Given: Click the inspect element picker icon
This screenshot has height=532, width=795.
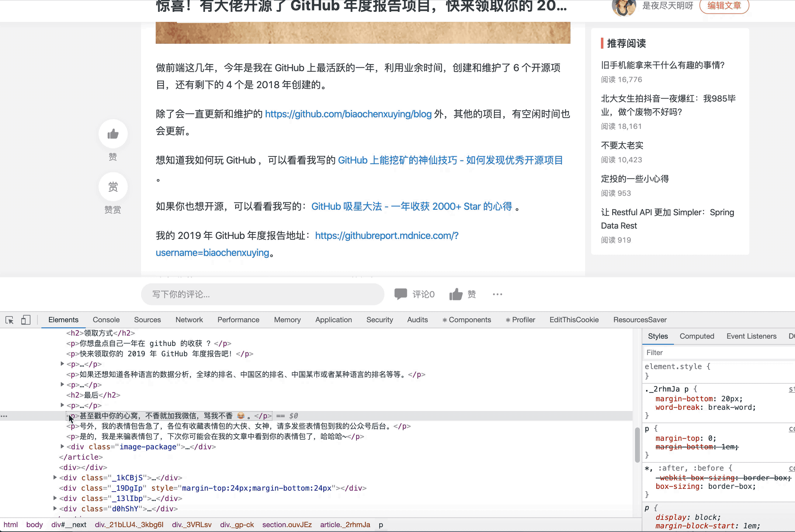Looking at the screenshot, I should pos(9,320).
